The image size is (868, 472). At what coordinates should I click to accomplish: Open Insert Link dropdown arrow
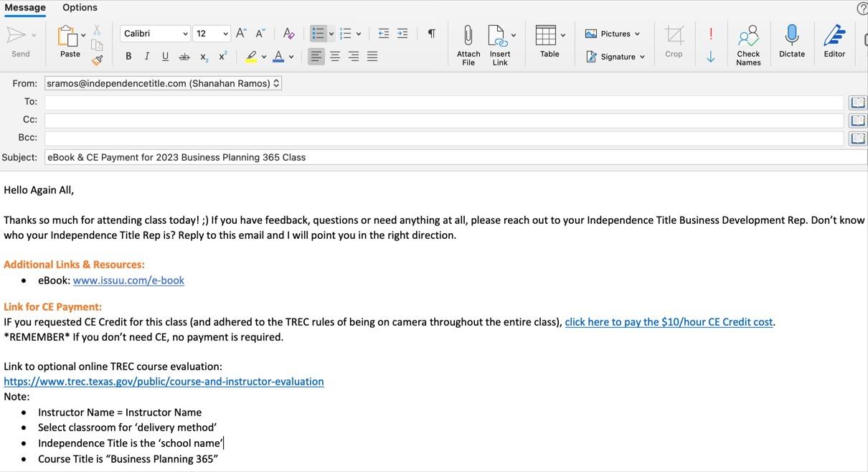[x=514, y=34]
